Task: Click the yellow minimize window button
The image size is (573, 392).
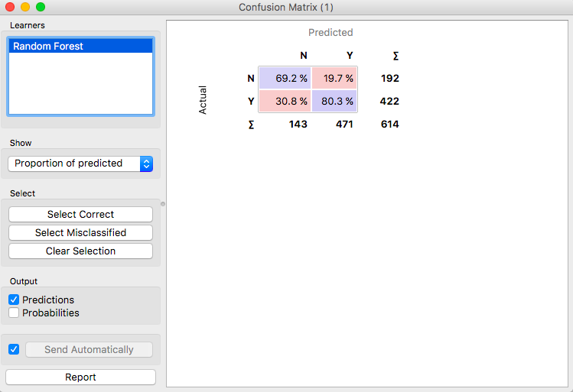Action: (x=25, y=7)
